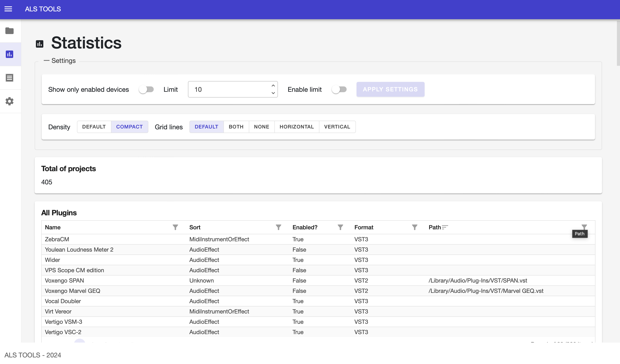Select the Virt Vereor row
Viewport: 620px width, 364px height.
[x=318, y=311]
